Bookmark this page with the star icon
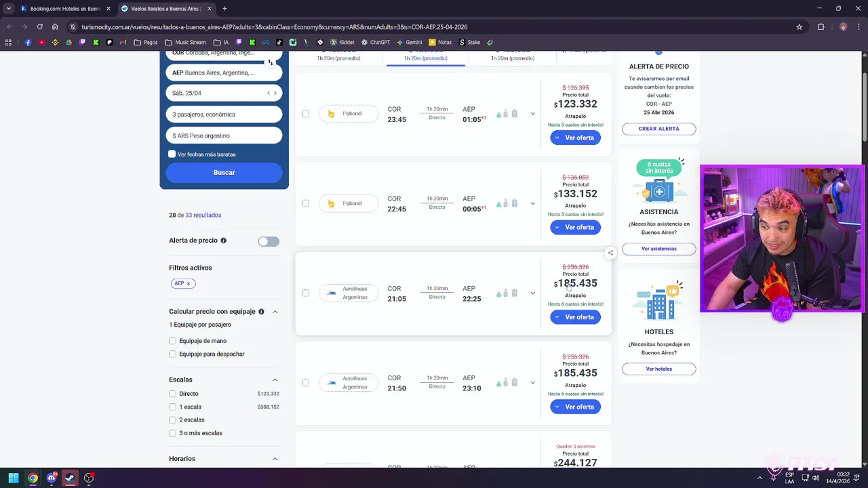Viewport: 868px width, 488px height. click(800, 27)
